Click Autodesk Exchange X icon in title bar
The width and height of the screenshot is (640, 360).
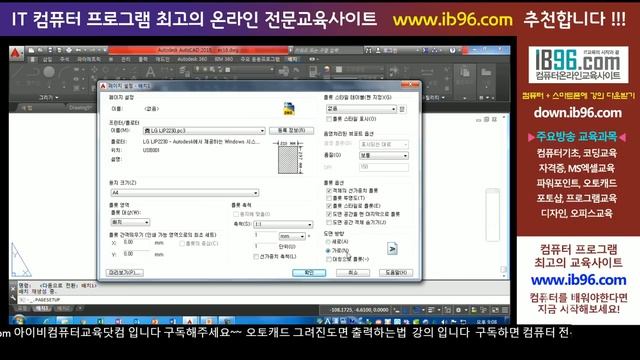425,51
